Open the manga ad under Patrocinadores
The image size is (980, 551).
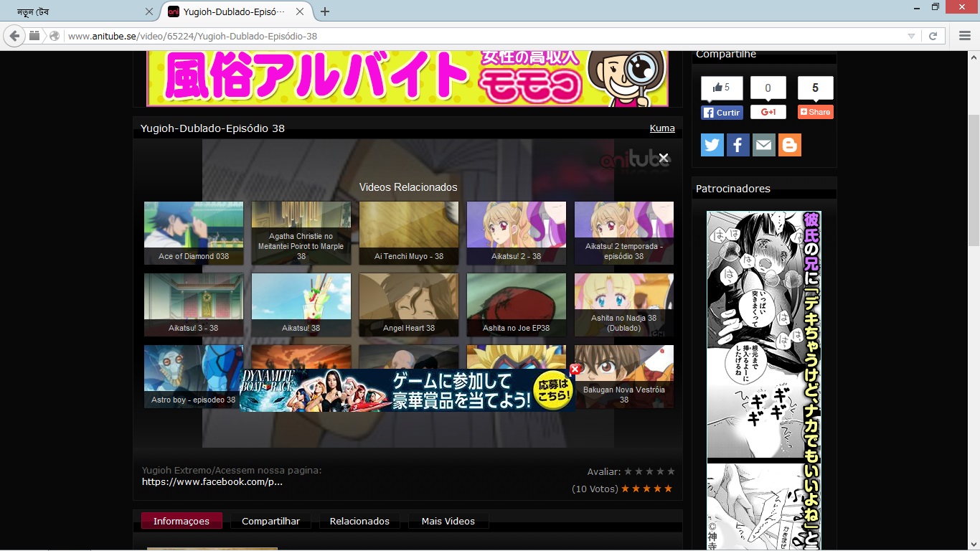pyautogui.click(x=764, y=380)
